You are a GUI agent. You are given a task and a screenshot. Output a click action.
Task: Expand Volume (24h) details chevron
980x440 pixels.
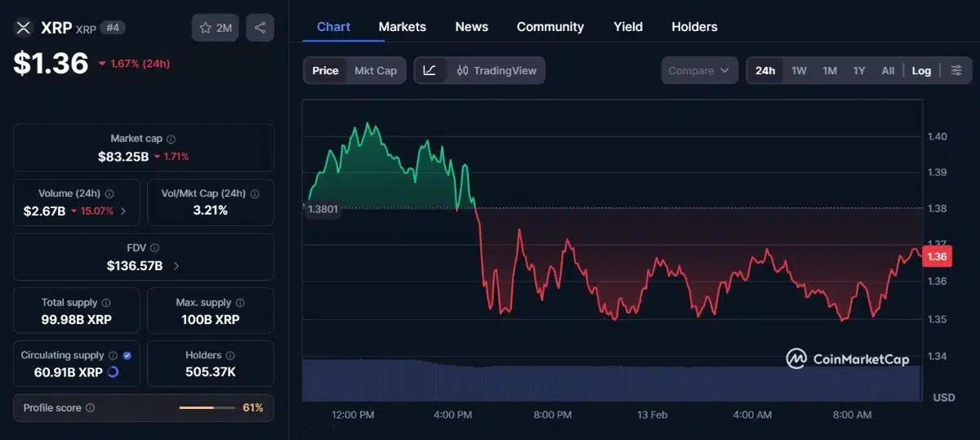click(123, 211)
